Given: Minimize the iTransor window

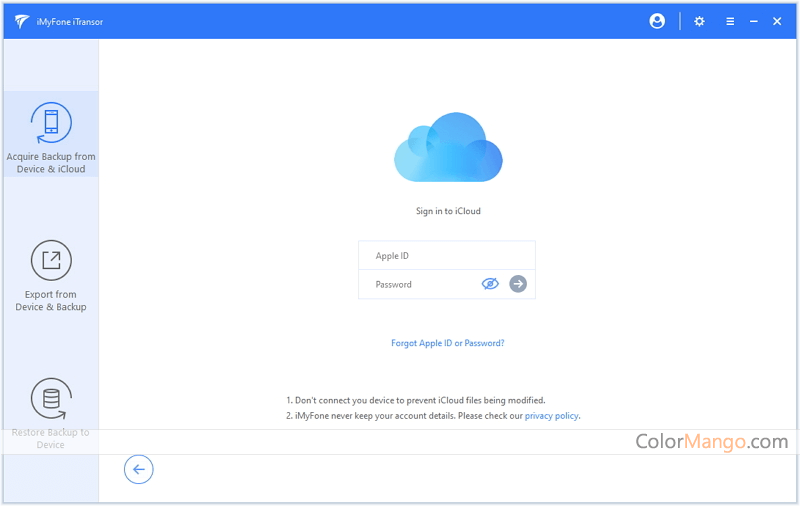Looking at the screenshot, I should pyautogui.click(x=754, y=21).
